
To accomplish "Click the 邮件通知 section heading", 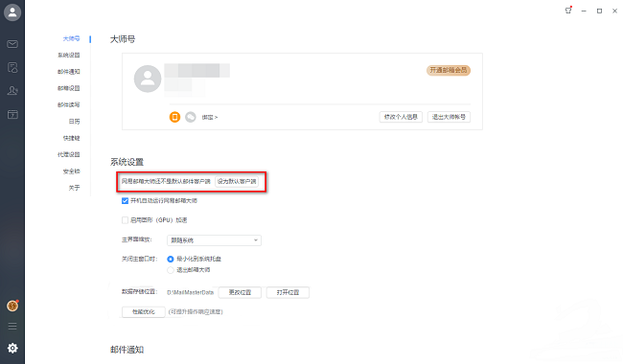I will (127, 350).
